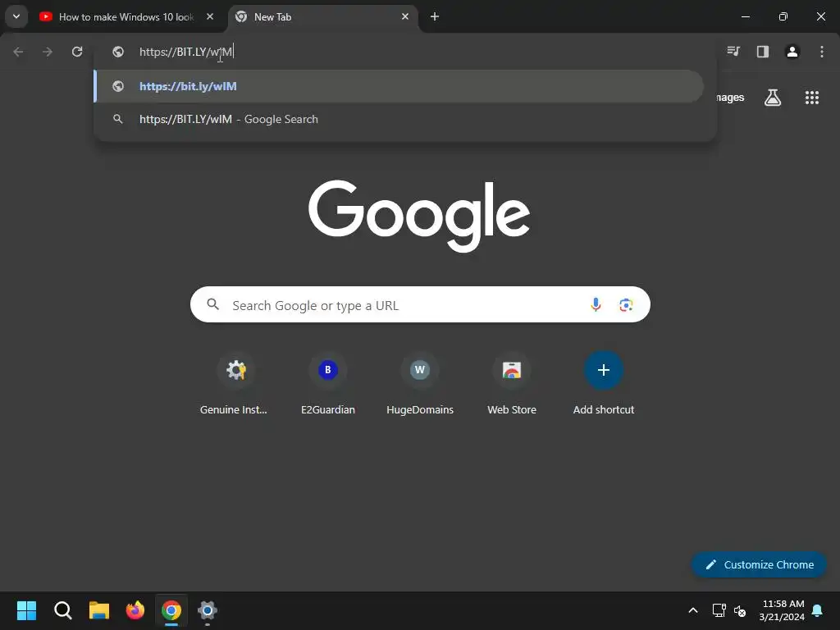Viewport: 840px width, 630px height.
Task: Open the Windows Start menu
Action: pos(26,610)
